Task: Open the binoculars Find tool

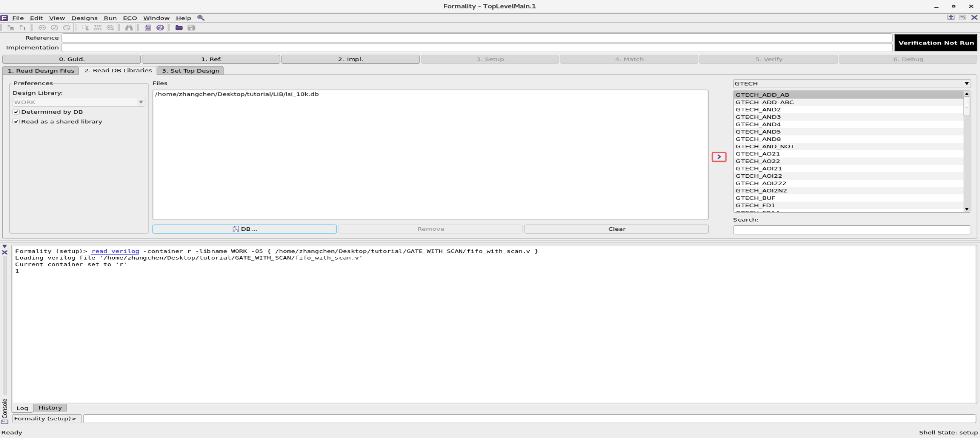Action: [x=129, y=28]
